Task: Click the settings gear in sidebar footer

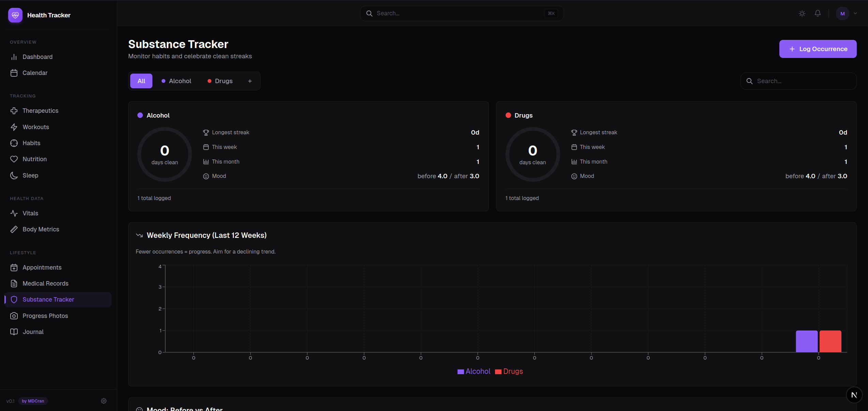Action: (104, 401)
